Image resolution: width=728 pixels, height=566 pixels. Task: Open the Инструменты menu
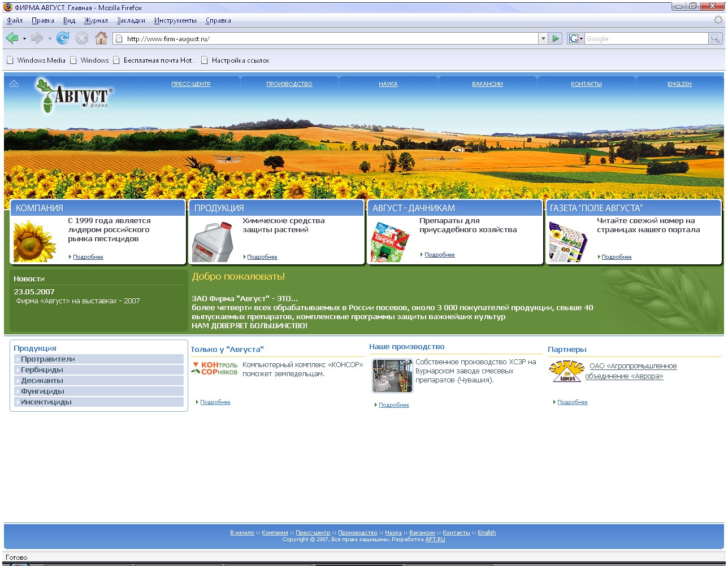[x=175, y=20]
